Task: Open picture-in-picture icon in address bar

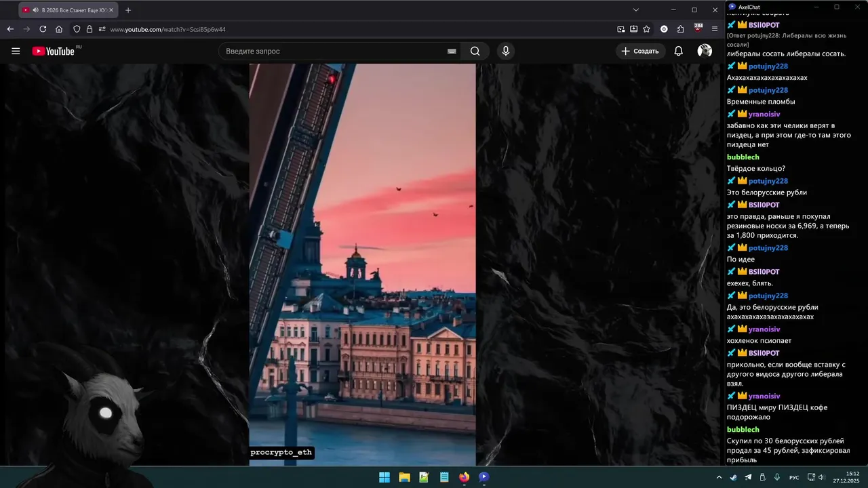Action: pyautogui.click(x=620, y=29)
